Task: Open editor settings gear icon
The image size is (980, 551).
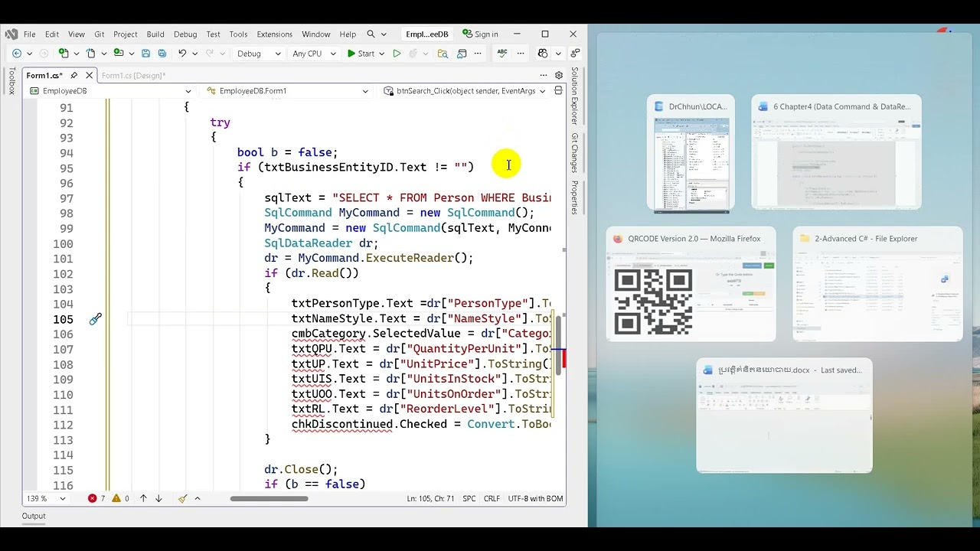Action: click(x=559, y=75)
